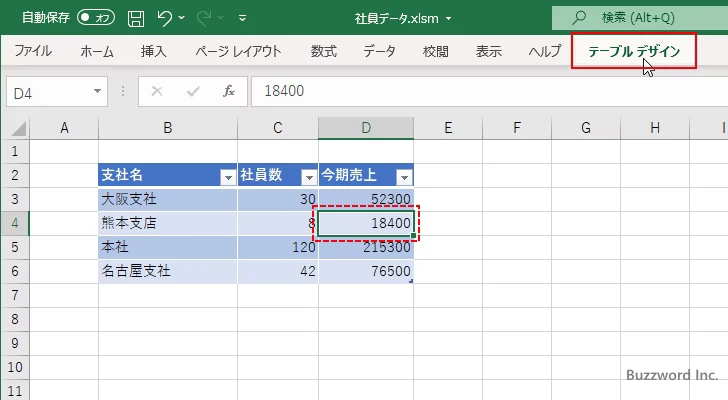Click the 支社名 header cell text

pos(122,175)
